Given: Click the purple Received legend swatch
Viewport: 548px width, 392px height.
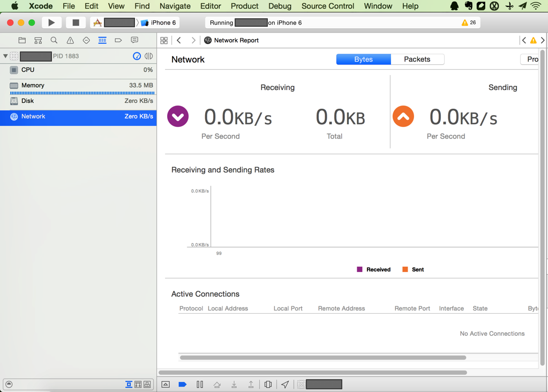Looking at the screenshot, I should (x=359, y=269).
